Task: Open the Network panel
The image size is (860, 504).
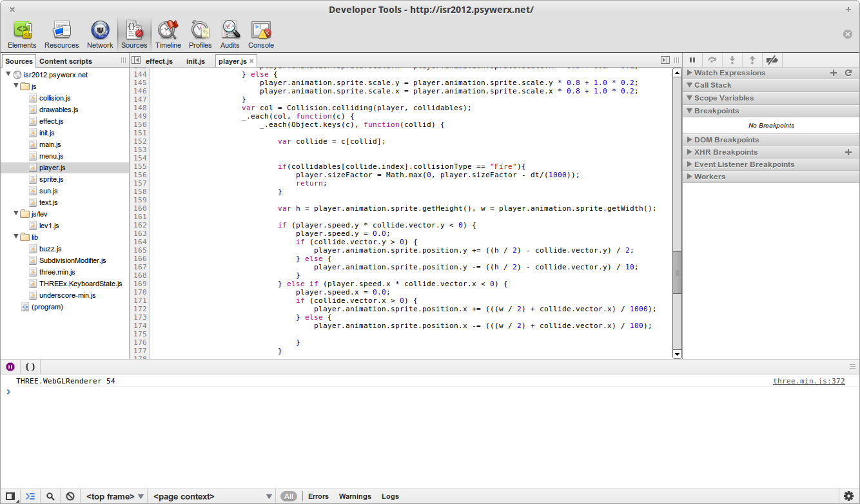Action: [100, 34]
